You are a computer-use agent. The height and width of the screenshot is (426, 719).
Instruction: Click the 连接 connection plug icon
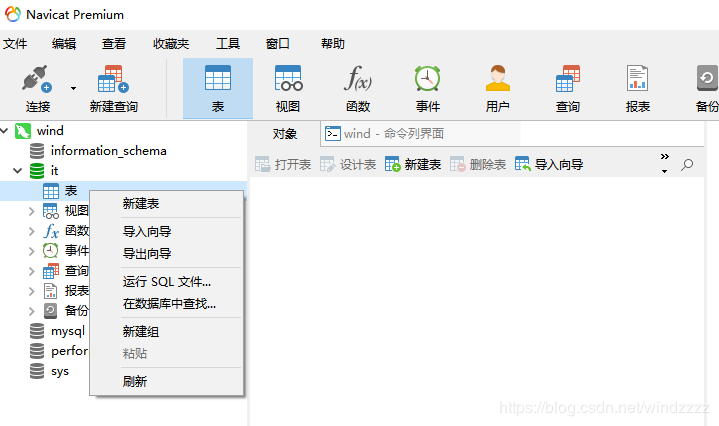click(x=37, y=79)
